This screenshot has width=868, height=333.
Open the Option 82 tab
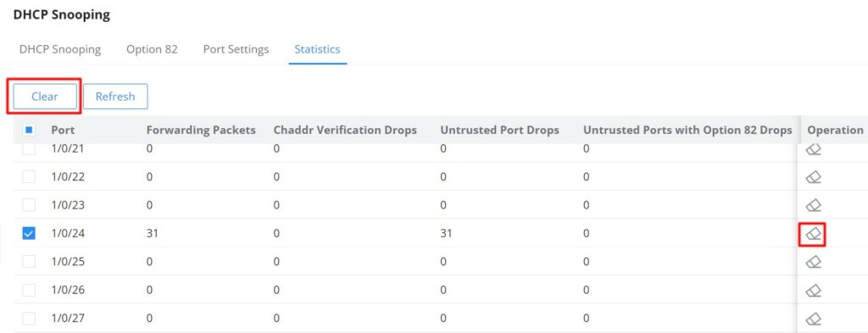(x=153, y=49)
